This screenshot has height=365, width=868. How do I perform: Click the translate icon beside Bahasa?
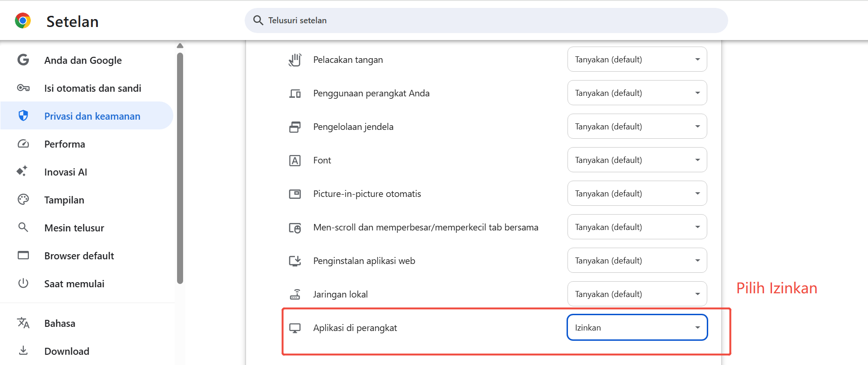(23, 323)
